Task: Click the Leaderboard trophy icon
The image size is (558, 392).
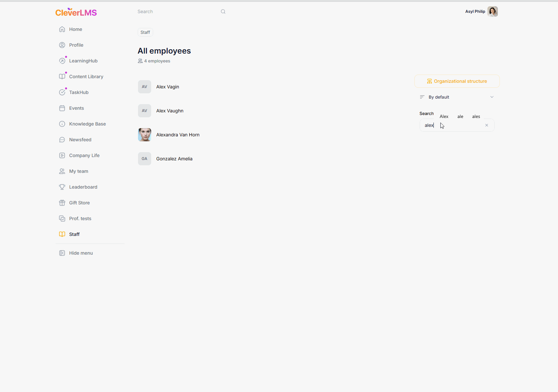Action: (62, 187)
